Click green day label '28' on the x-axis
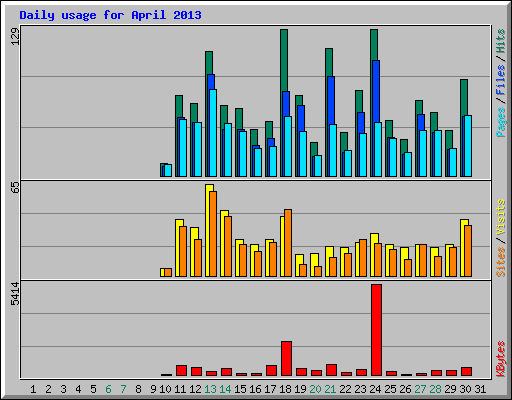The height and width of the screenshot is (400, 512). pyautogui.click(x=435, y=389)
